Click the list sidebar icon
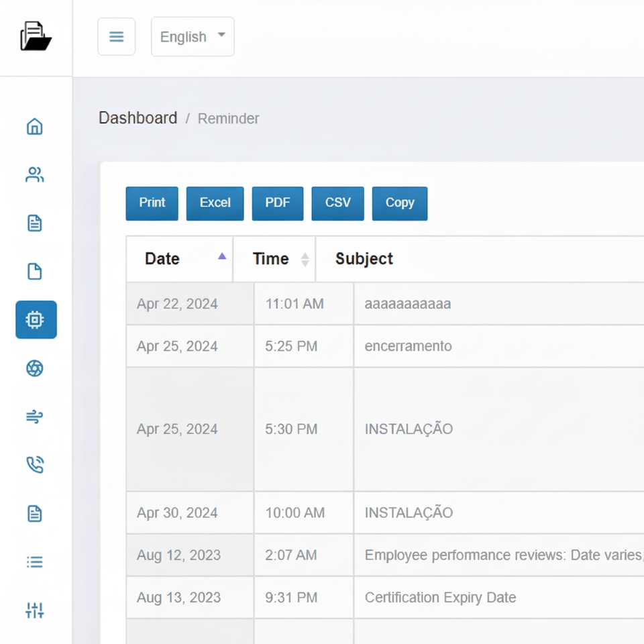644x644 pixels. tap(35, 562)
